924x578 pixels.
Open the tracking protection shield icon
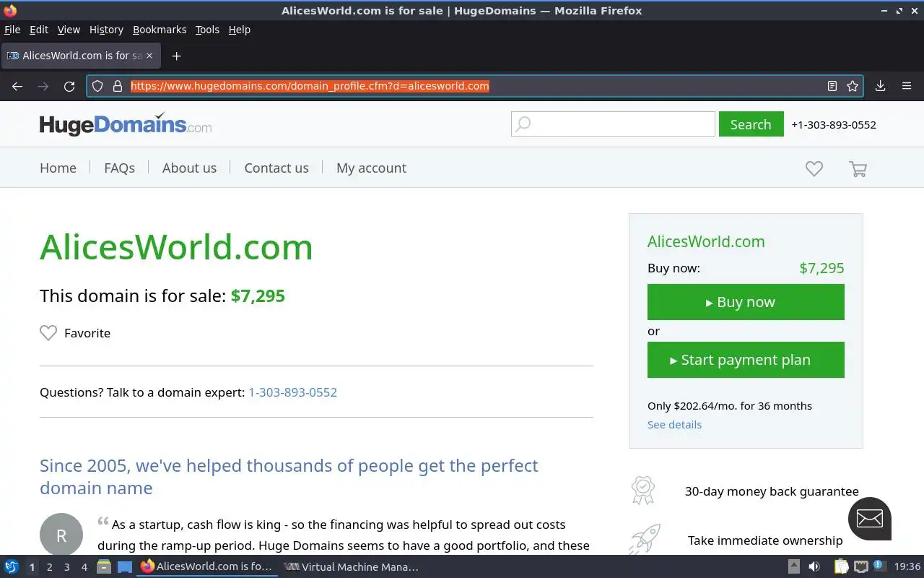point(97,86)
